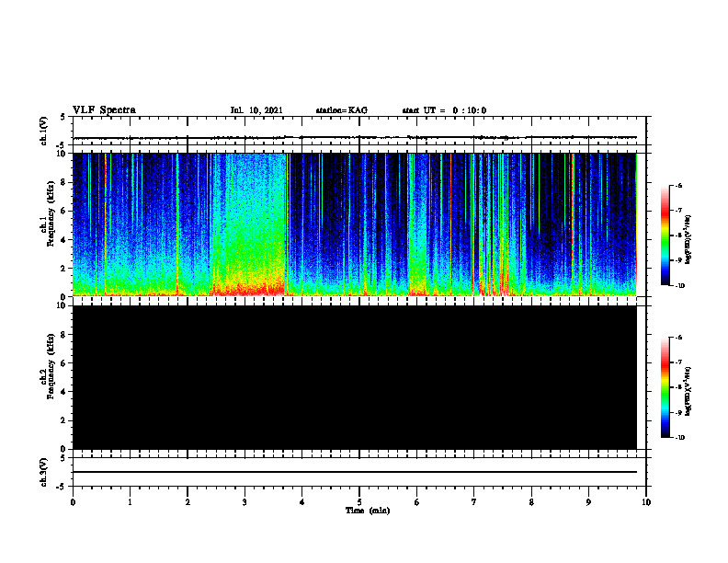Click the ch.1 colorful spectrogram panel
The image size is (728, 563).
point(354,224)
